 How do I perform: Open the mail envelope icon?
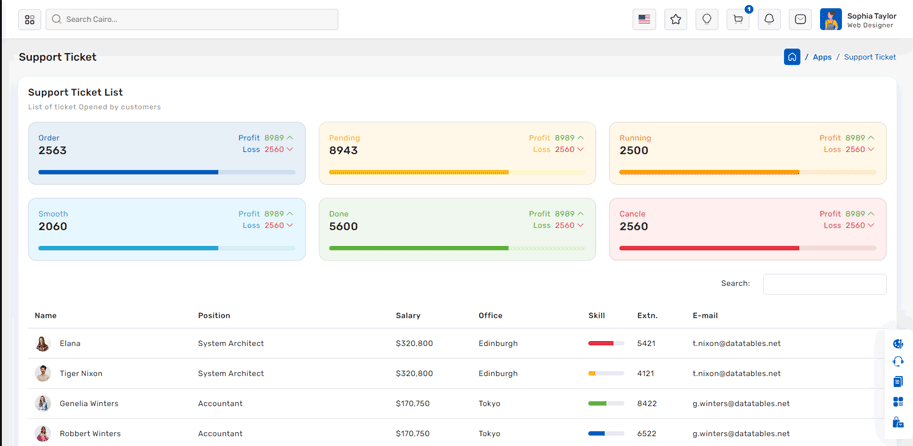(x=800, y=19)
